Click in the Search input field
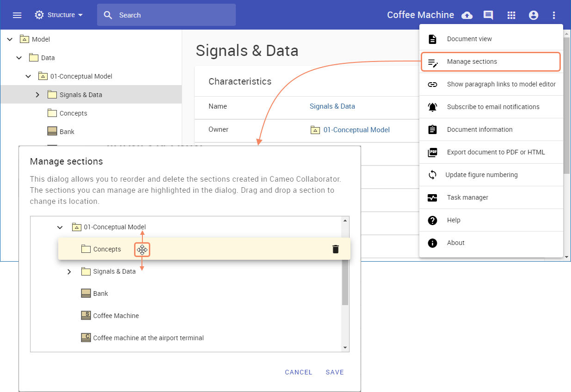The image size is (571, 392). coord(173,15)
